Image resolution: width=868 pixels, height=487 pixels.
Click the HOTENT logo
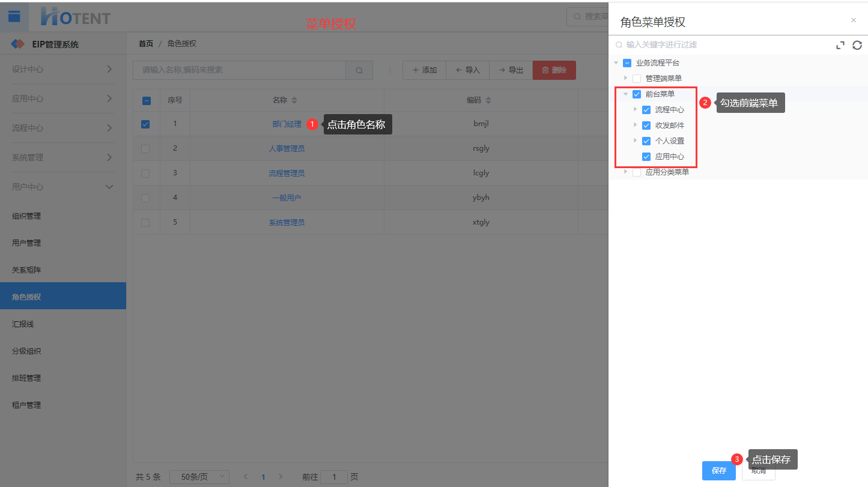[76, 17]
